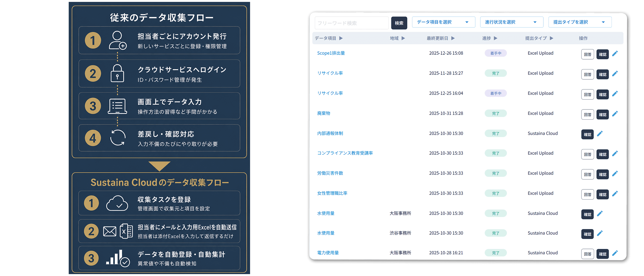Click the date 2025-10-28 16:21

click(446, 253)
